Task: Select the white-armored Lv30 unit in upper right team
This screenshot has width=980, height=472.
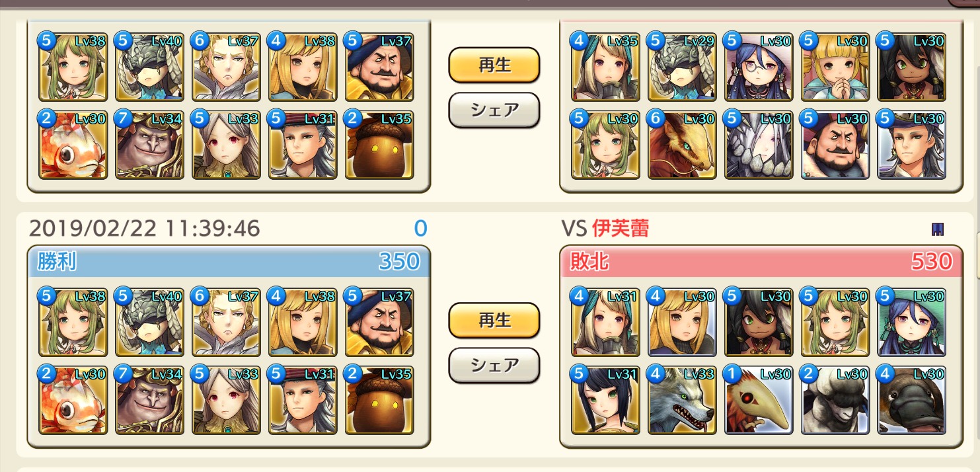Action: coord(759,145)
